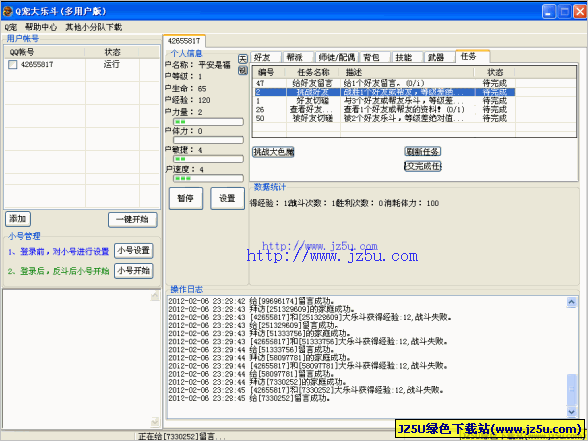Click the operation log scrollbar thumb
This screenshot has height=441, width=588.
[x=572, y=390]
